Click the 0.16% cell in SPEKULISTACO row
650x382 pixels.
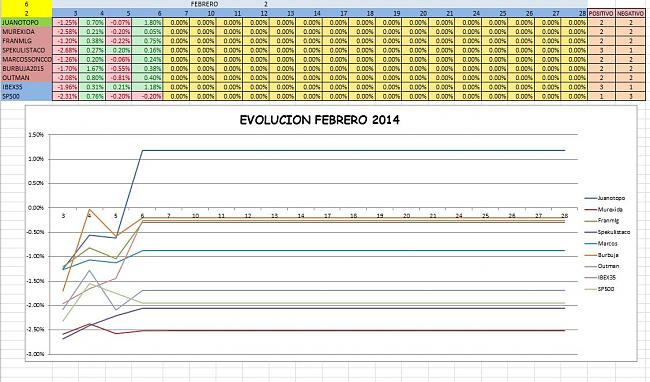point(147,50)
